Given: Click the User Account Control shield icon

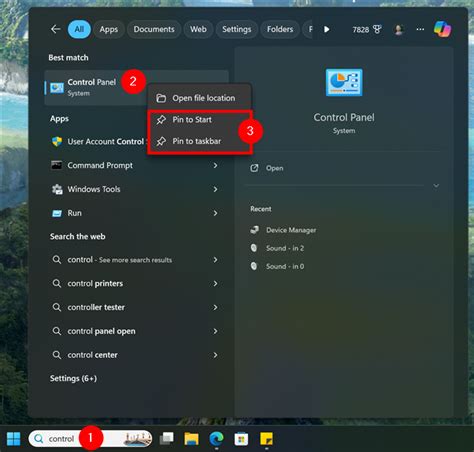Looking at the screenshot, I should tap(57, 142).
